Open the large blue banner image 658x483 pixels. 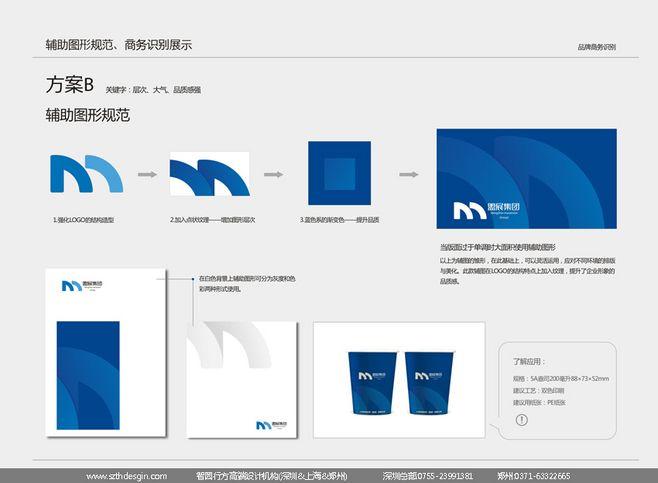point(526,182)
